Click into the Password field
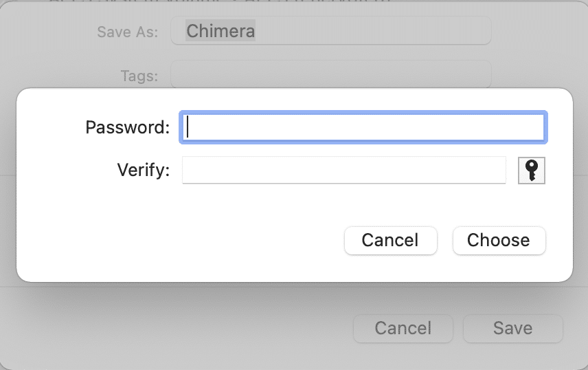588x370 pixels. (x=363, y=127)
